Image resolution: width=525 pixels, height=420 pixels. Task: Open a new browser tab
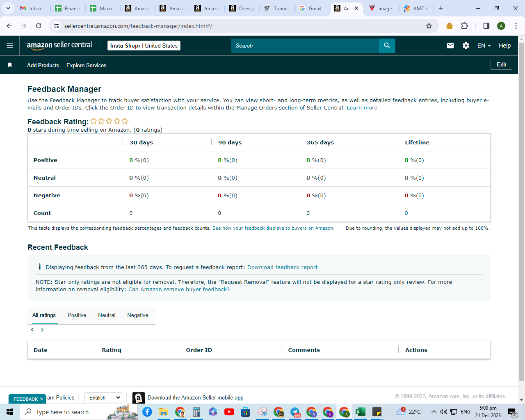(441, 8)
